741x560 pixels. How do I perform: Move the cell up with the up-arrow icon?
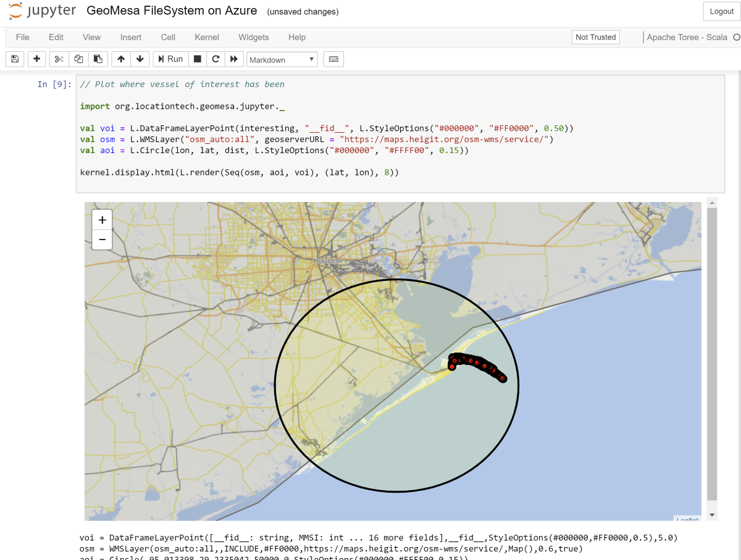click(121, 59)
